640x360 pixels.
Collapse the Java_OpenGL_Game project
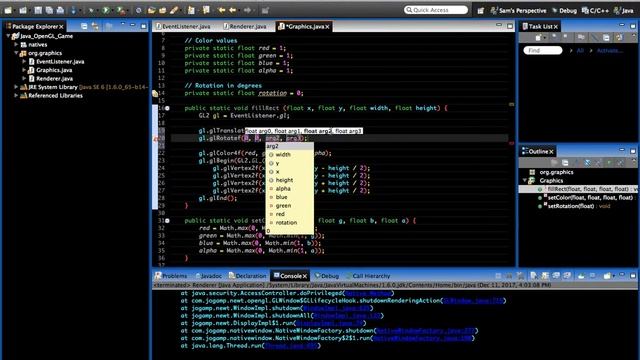click(8, 36)
